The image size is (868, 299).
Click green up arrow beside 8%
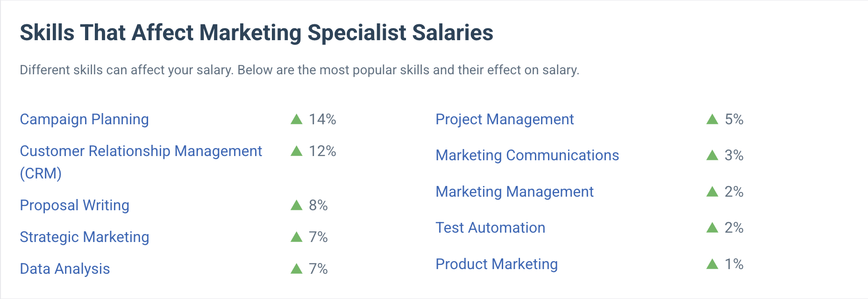(297, 205)
